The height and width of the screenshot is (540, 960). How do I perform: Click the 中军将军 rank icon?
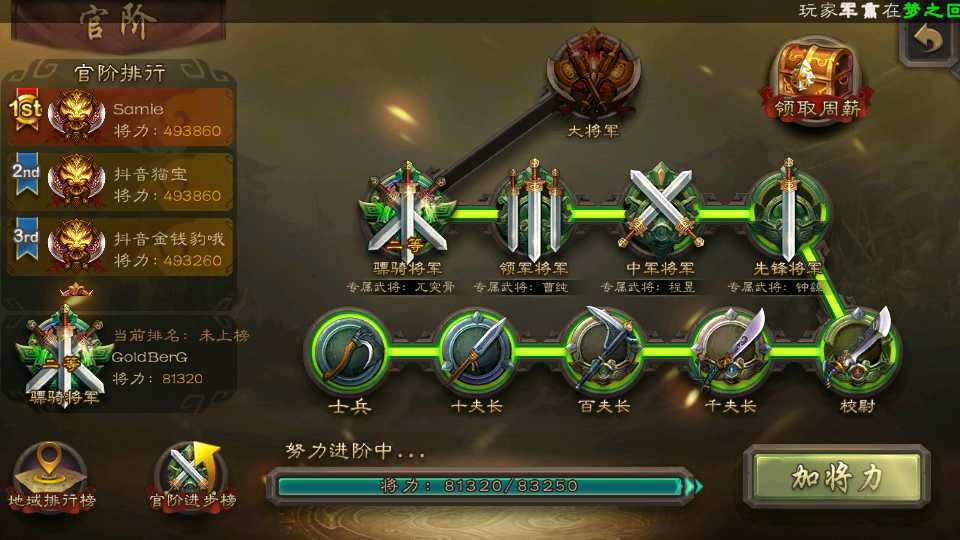tap(661, 211)
